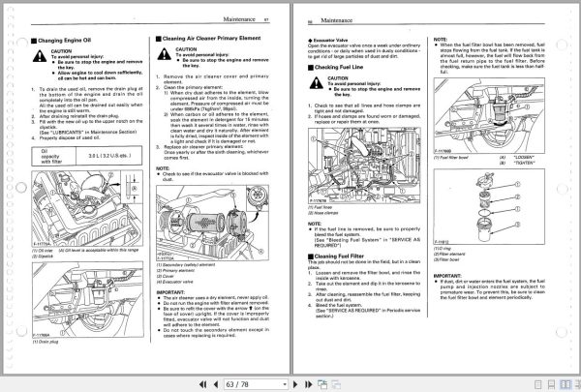The height and width of the screenshot is (392, 581).
Task: Click the oil capacity value '3.0 L (3.2 U.S.qts.)'
Action: pyautogui.click(x=109, y=156)
